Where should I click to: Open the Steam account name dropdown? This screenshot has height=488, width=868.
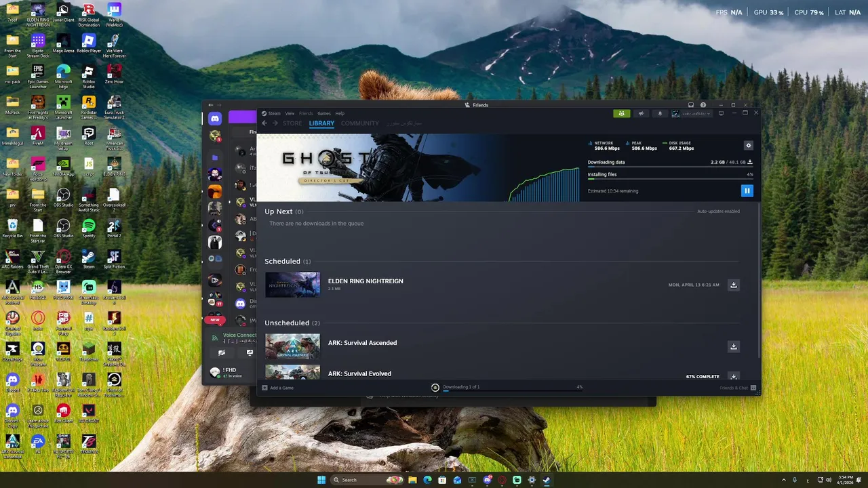tap(692, 114)
